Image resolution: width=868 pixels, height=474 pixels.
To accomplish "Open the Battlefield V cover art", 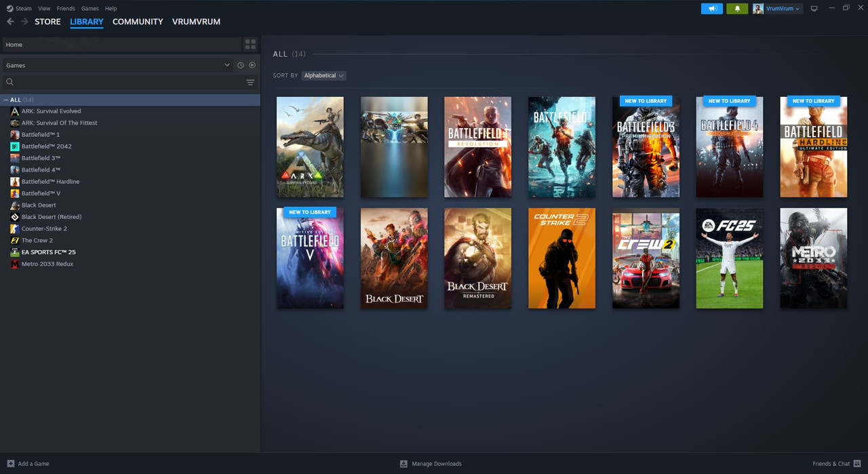I will (310, 258).
